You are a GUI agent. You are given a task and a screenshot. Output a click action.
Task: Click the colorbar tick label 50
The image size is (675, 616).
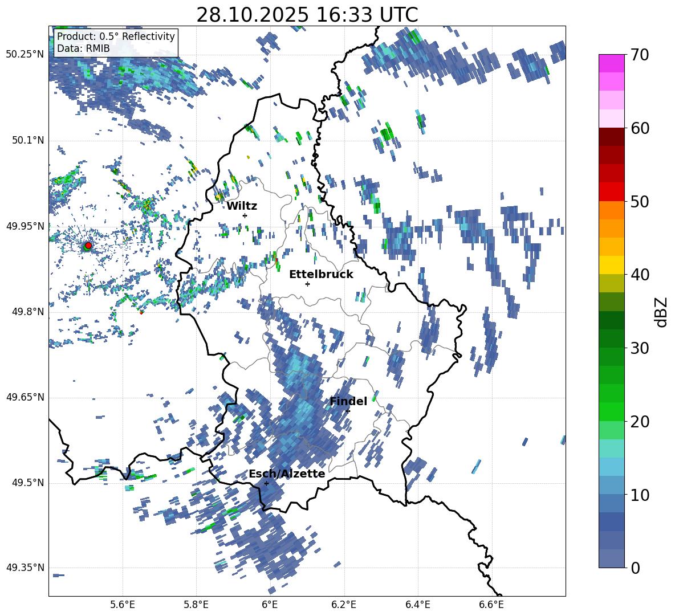coord(640,202)
